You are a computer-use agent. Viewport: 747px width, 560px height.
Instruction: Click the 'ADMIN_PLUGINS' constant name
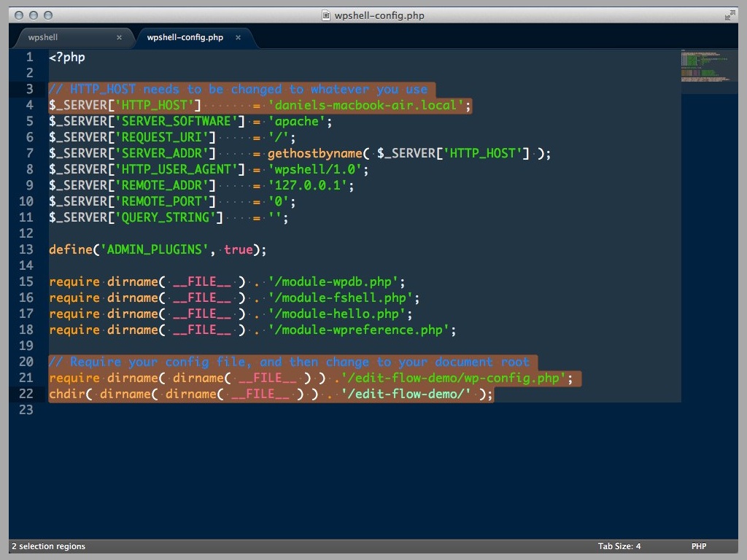155,249
